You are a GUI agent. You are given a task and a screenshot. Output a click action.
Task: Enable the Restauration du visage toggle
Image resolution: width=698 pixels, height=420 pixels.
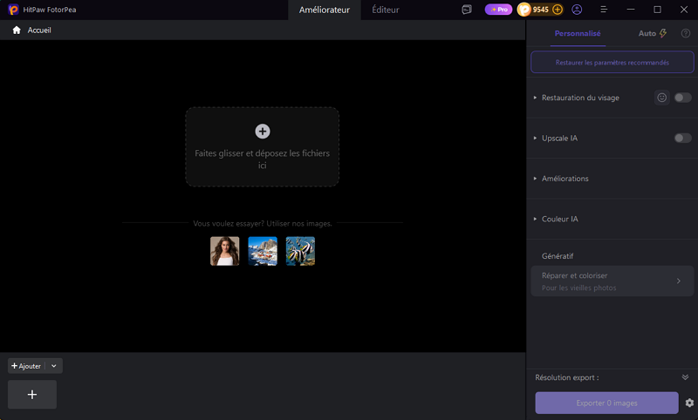[x=682, y=98]
